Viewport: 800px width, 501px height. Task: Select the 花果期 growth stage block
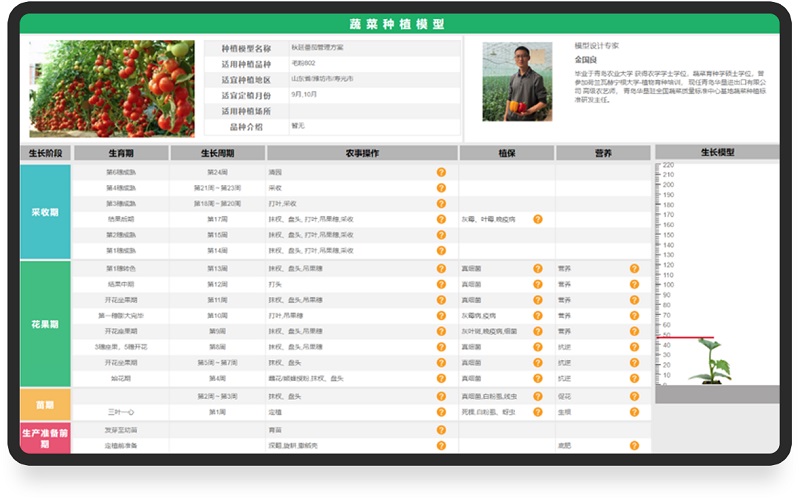tap(45, 324)
